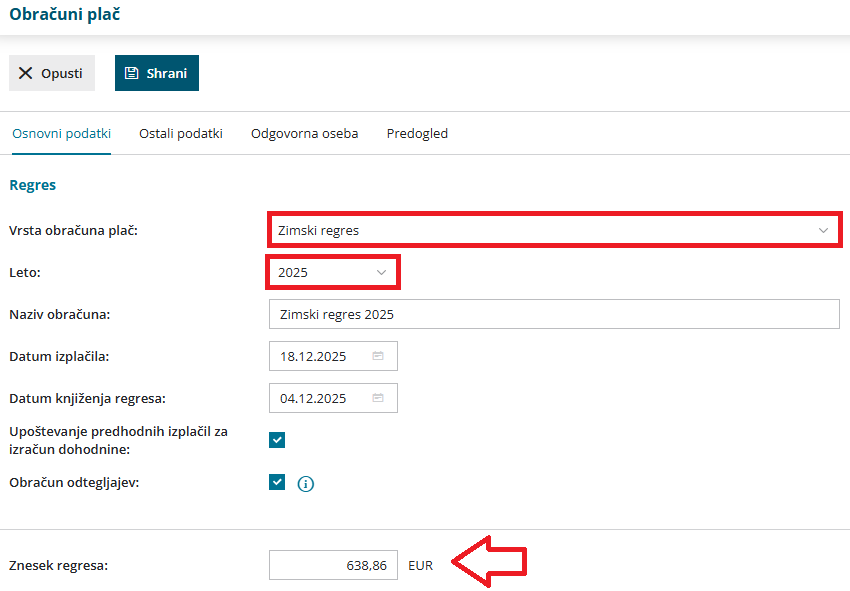Click the Datum izplačila date field

pos(333,356)
